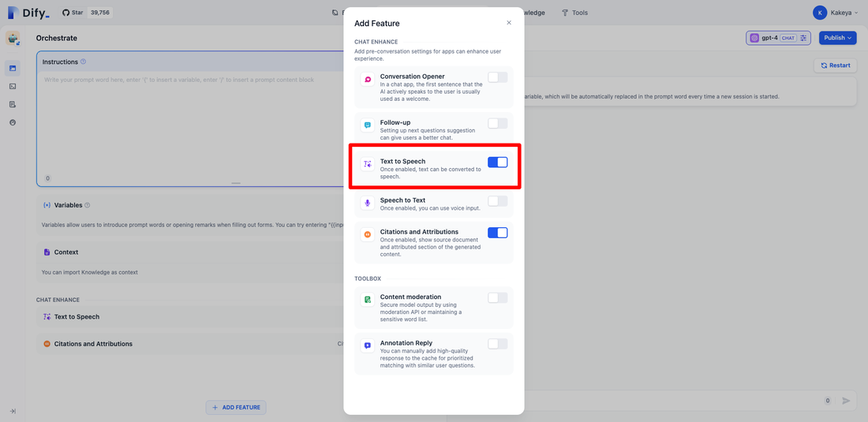The image size is (868, 422).
Task: Click the Conversation Opener feature icon
Action: click(368, 80)
